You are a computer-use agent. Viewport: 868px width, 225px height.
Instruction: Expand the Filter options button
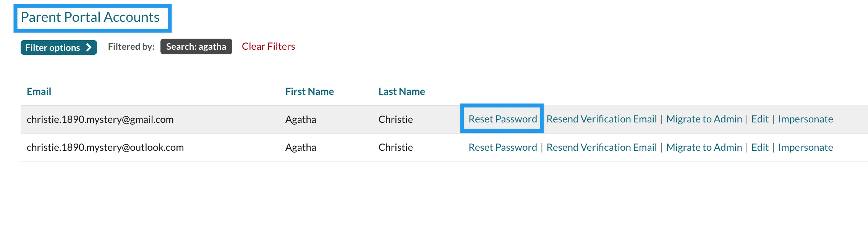(x=58, y=47)
